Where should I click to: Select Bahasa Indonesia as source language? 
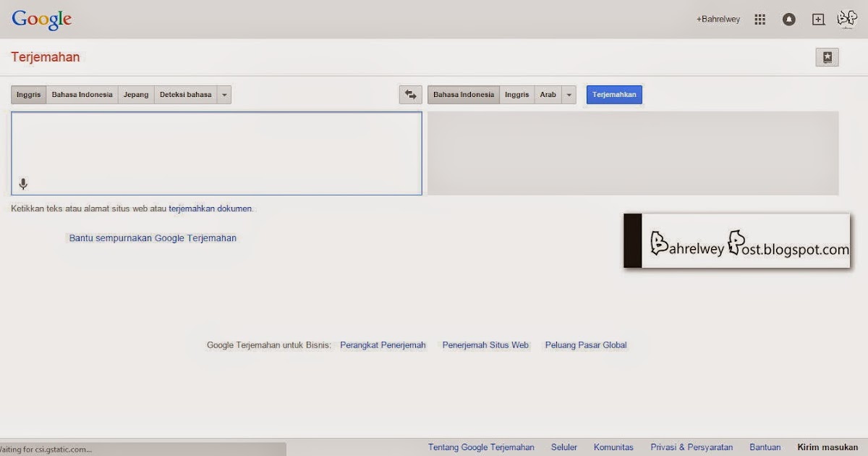[x=82, y=95]
